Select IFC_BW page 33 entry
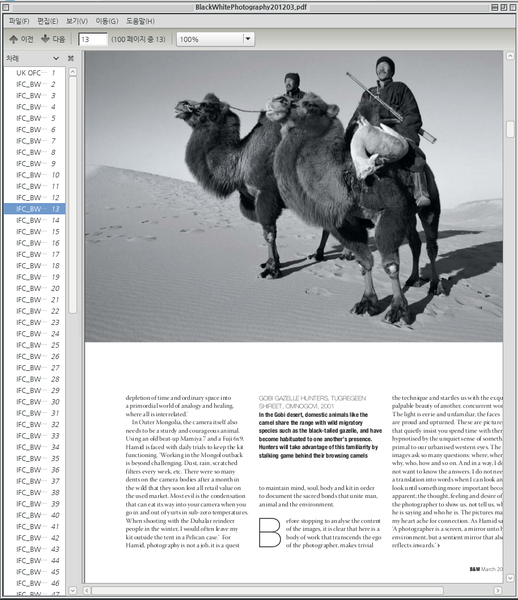The width and height of the screenshot is (518, 600). [35, 436]
